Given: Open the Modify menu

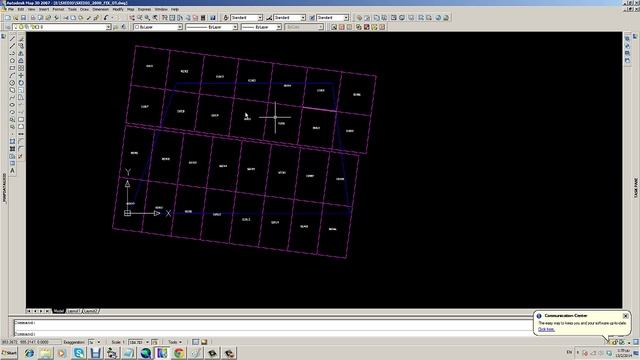Looking at the screenshot, I should 118,9.
